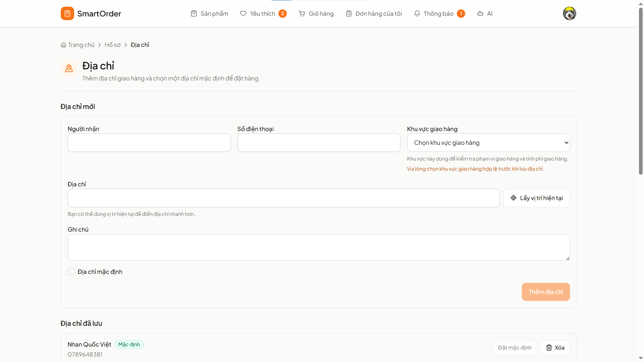Click the Địa chỉ address input field

pos(283,198)
